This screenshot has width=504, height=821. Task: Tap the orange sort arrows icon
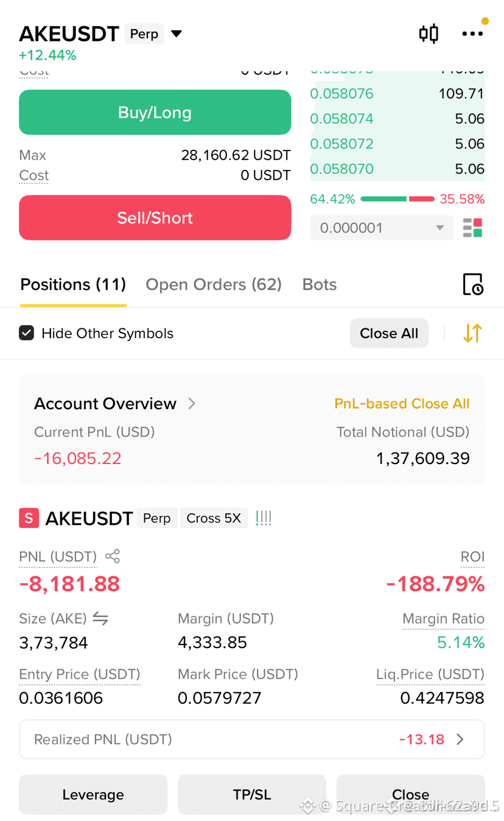click(x=472, y=333)
